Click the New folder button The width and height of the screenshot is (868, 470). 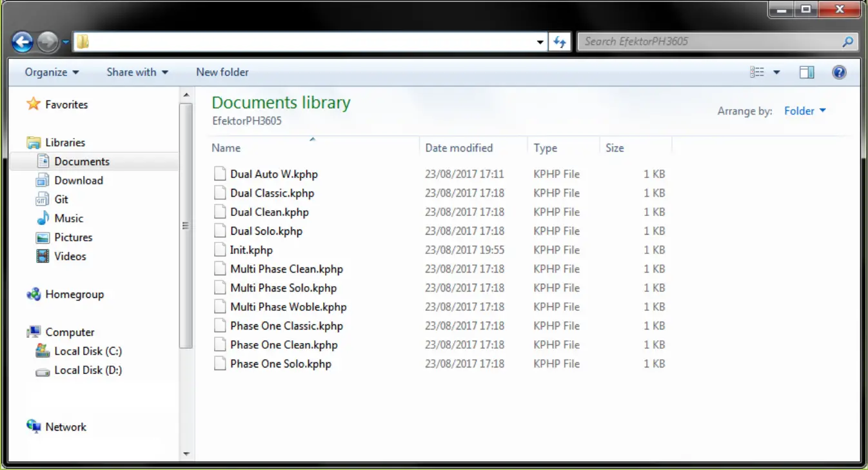tap(222, 72)
